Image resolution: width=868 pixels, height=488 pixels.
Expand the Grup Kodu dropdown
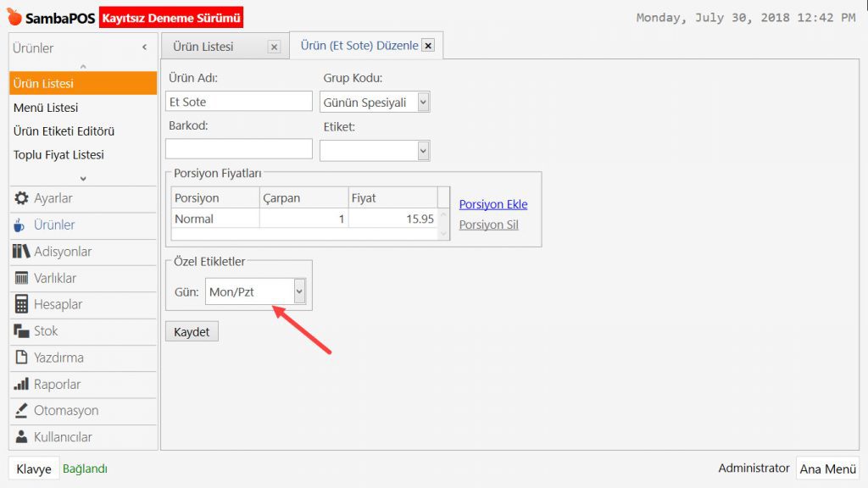[x=423, y=103]
